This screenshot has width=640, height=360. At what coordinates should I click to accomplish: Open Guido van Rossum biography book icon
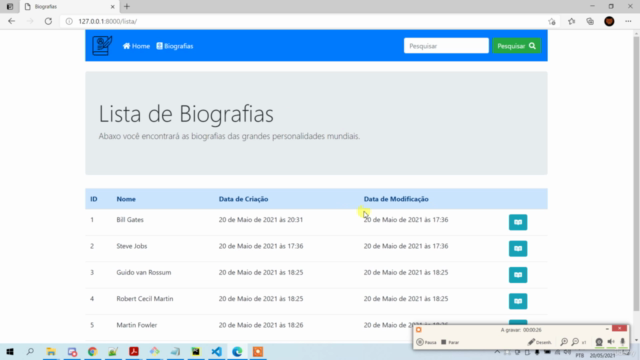coord(518,275)
